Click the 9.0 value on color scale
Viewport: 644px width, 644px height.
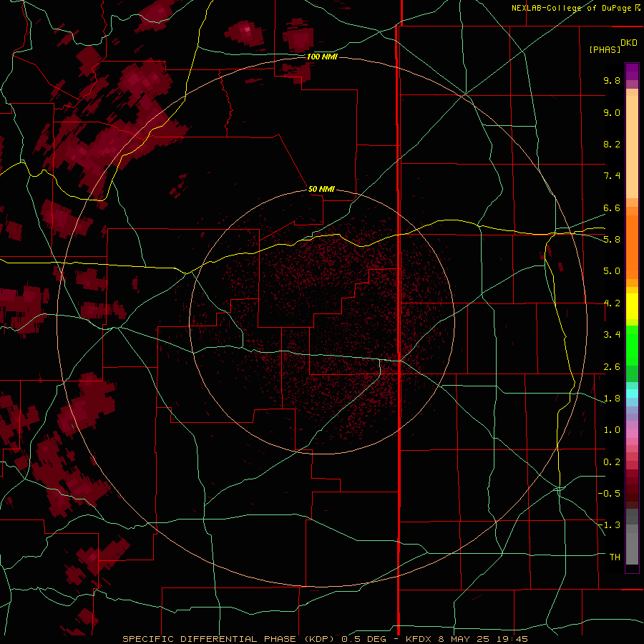(612, 112)
